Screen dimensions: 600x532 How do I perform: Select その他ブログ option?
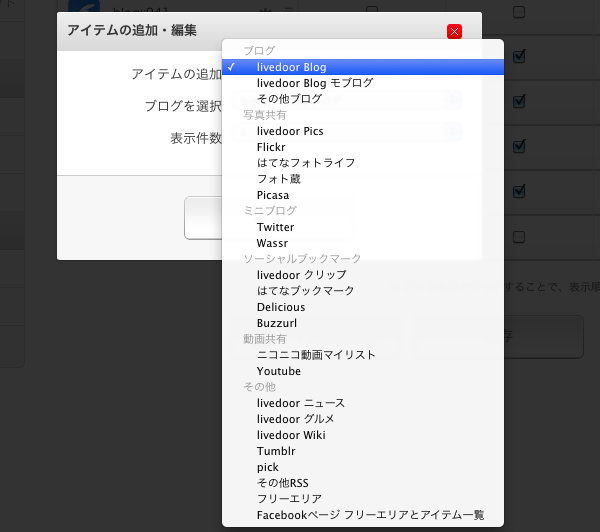(x=363, y=99)
